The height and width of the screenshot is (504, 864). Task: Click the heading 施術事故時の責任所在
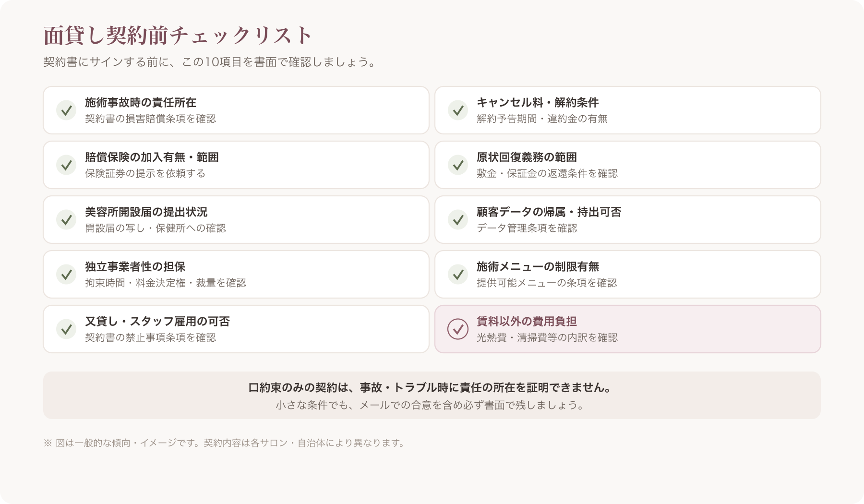click(141, 102)
